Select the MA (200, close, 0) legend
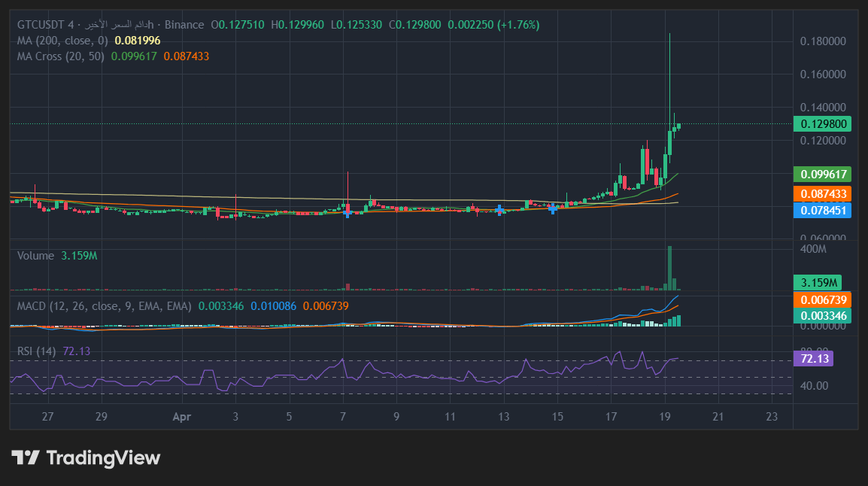This screenshot has height=486, width=868. (62, 41)
